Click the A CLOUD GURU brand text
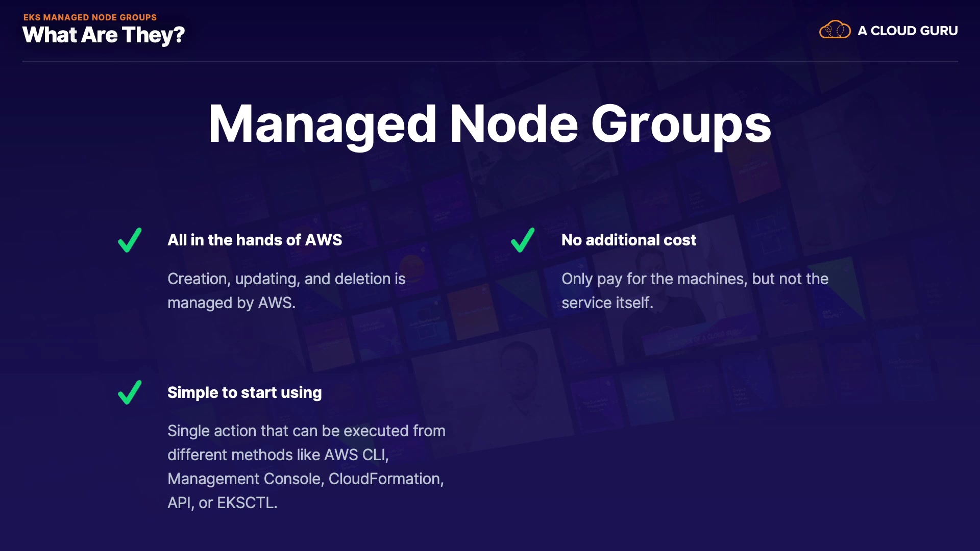Viewport: 980px width, 551px height. click(x=907, y=31)
